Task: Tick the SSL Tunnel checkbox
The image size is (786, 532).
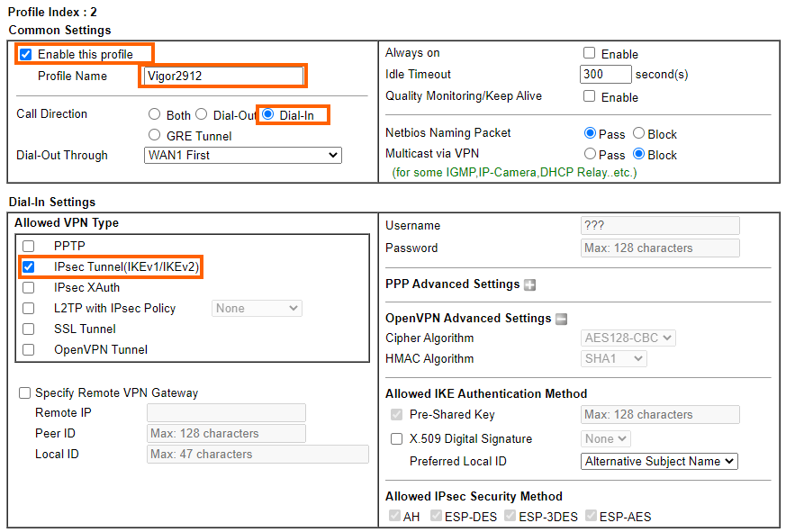Action: [29, 329]
